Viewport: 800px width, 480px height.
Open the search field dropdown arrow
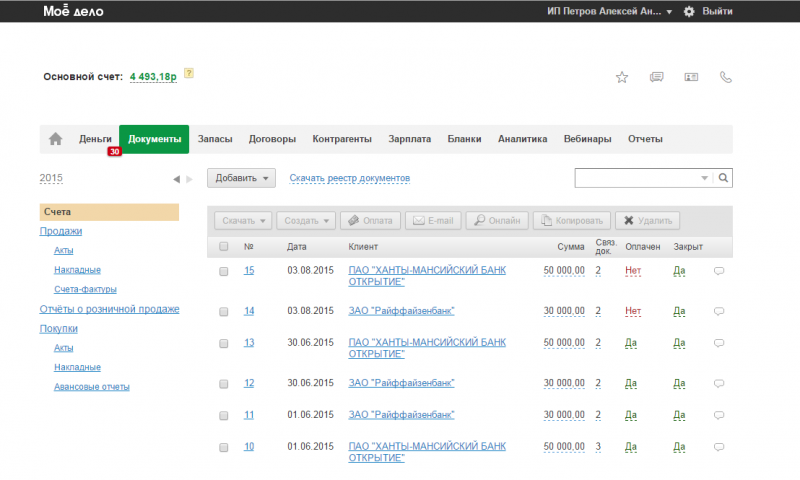coord(704,178)
